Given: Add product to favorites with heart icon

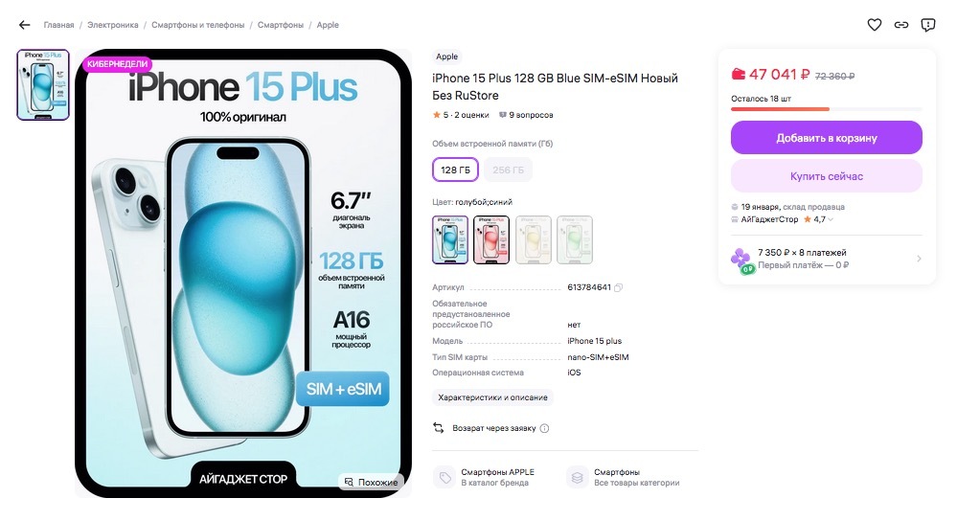Looking at the screenshot, I should coord(875,25).
